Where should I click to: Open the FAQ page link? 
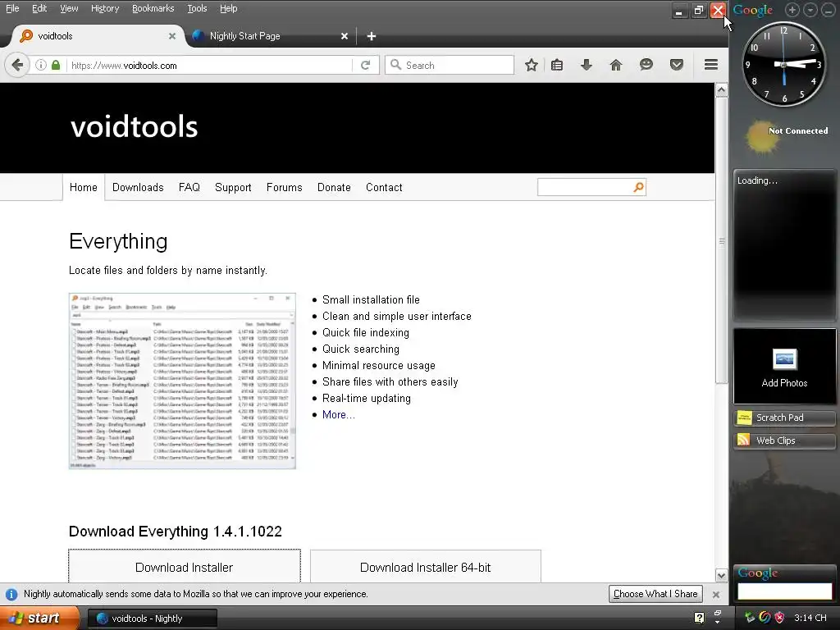click(189, 188)
